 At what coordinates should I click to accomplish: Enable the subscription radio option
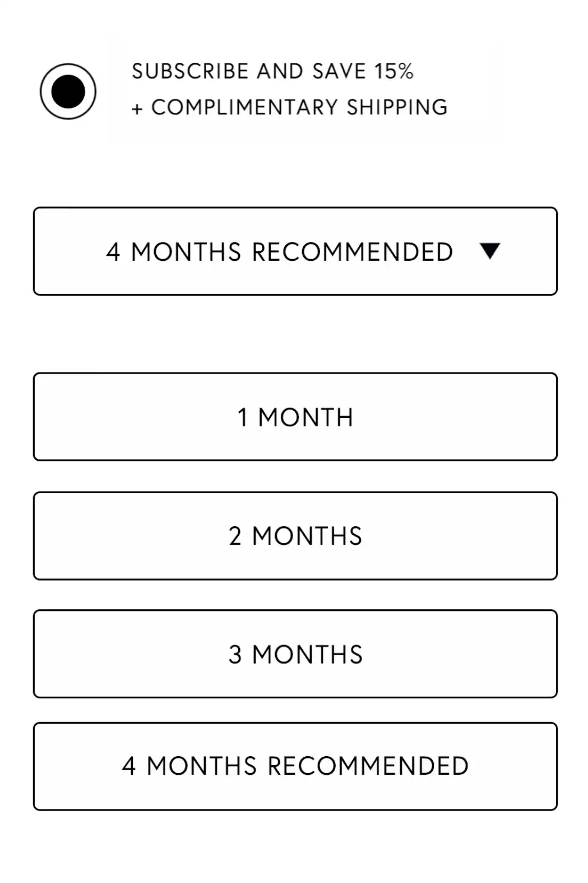(x=68, y=91)
